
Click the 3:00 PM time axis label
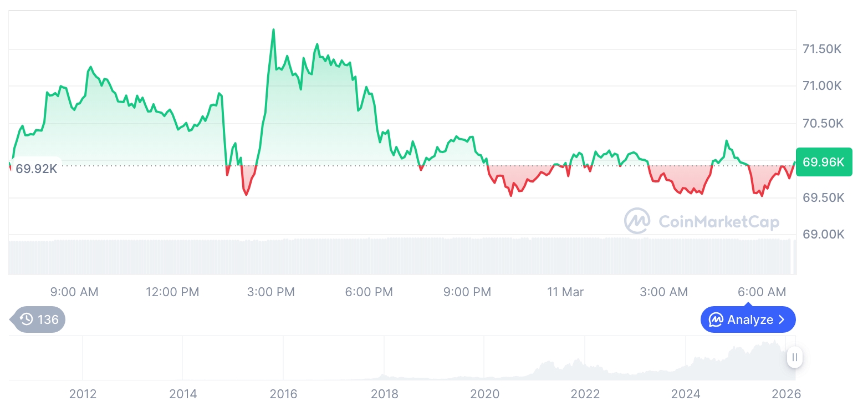[271, 292]
